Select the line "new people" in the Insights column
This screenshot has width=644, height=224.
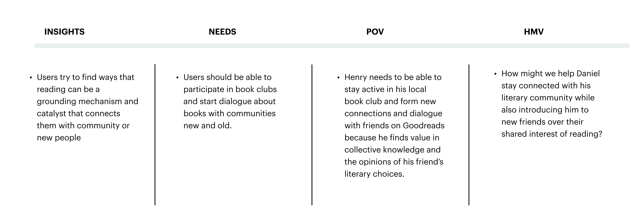point(59,138)
